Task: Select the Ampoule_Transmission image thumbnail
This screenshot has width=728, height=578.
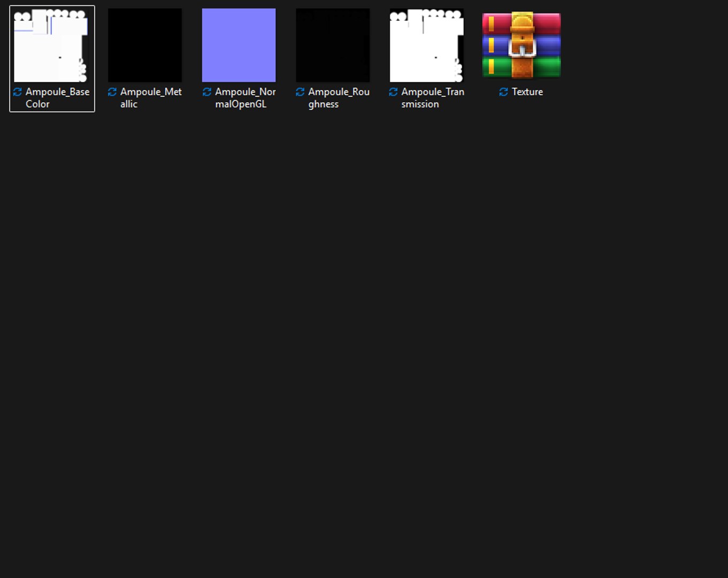Action: [427, 45]
